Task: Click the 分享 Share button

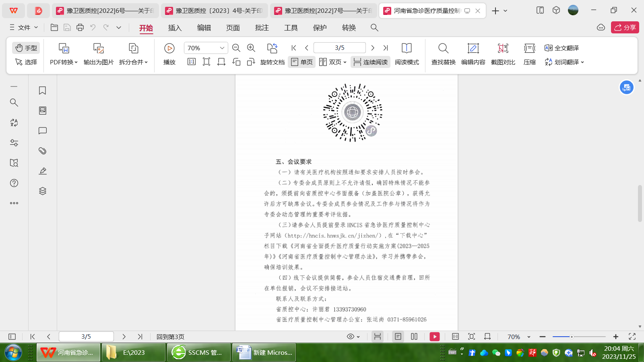Action: tap(625, 27)
